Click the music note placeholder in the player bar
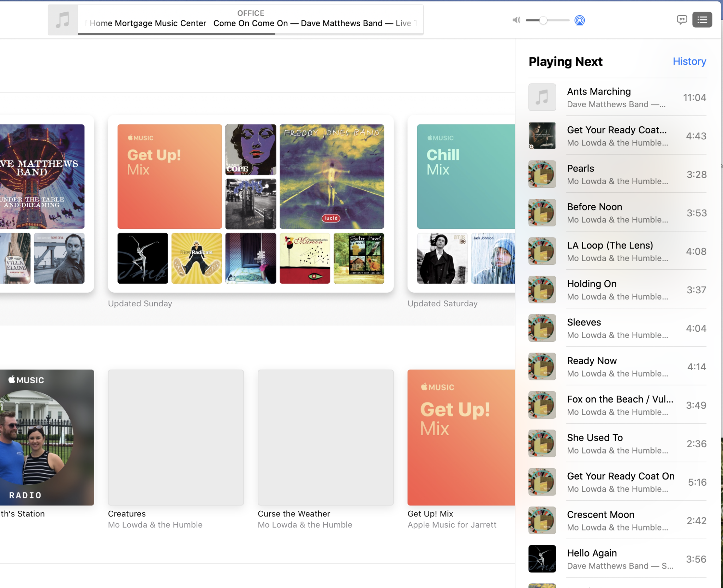The width and height of the screenshot is (723, 588). [x=62, y=20]
